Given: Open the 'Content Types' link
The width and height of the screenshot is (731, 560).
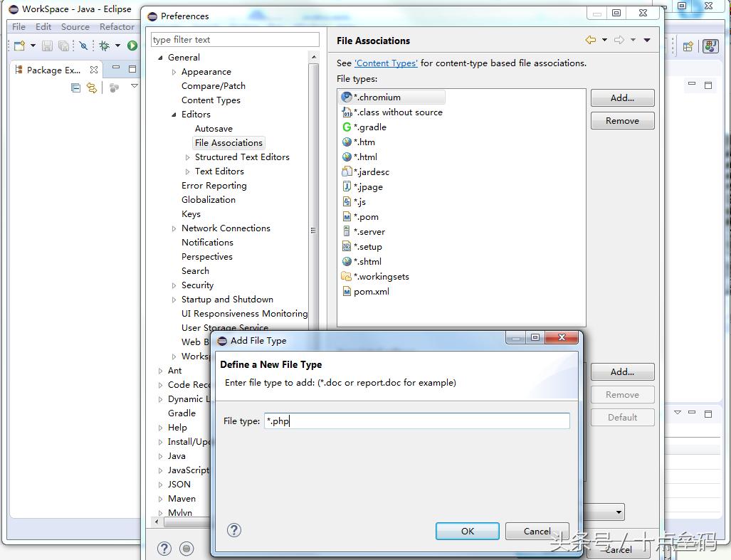Looking at the screenshot, I should tap(386, 63).
